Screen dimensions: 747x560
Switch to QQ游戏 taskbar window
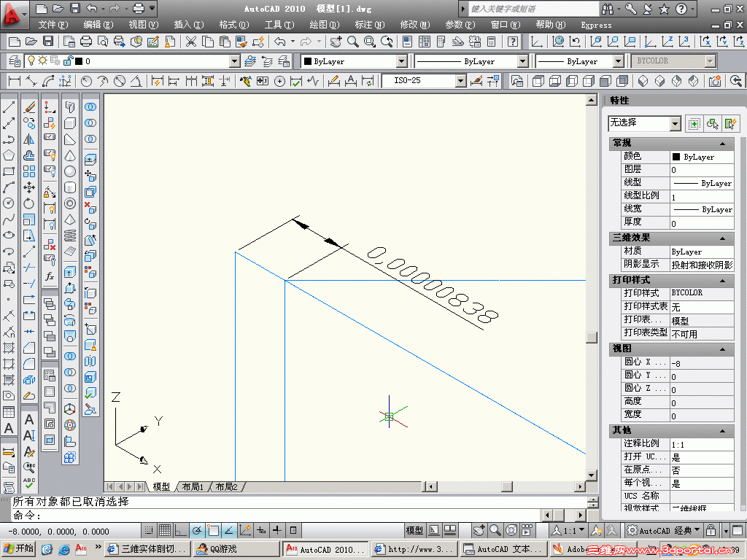pyautogui.click(x=236, y=549)
